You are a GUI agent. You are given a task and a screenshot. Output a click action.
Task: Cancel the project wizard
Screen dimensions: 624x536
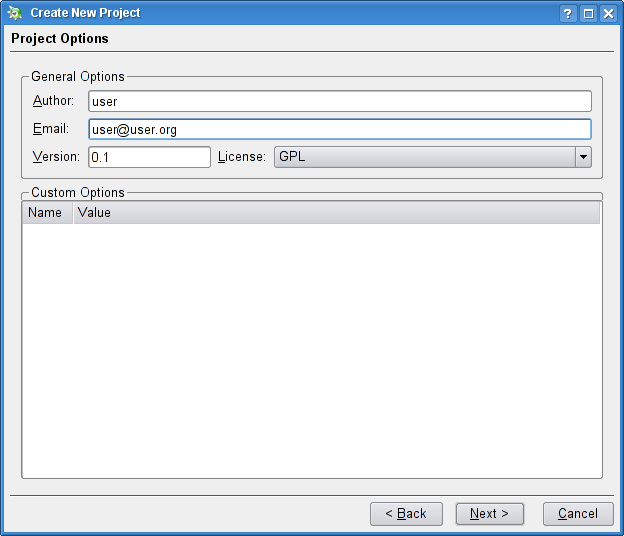pos(578,514)
